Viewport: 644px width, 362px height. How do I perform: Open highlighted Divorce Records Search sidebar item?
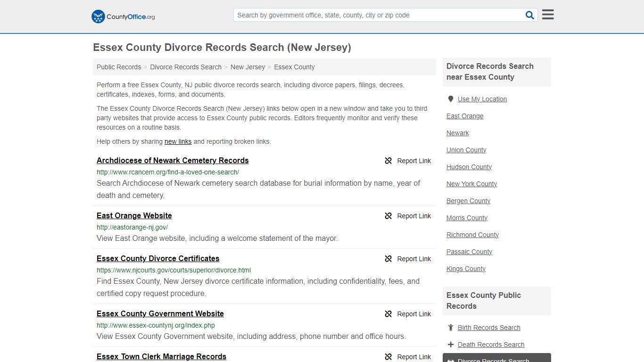pyautogui.click(x=497, y=358)
